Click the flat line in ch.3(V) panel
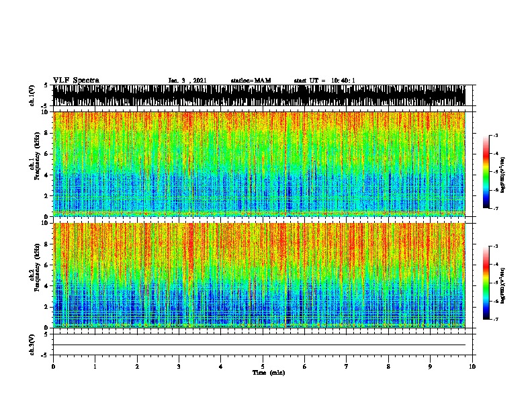 point(259,345)
